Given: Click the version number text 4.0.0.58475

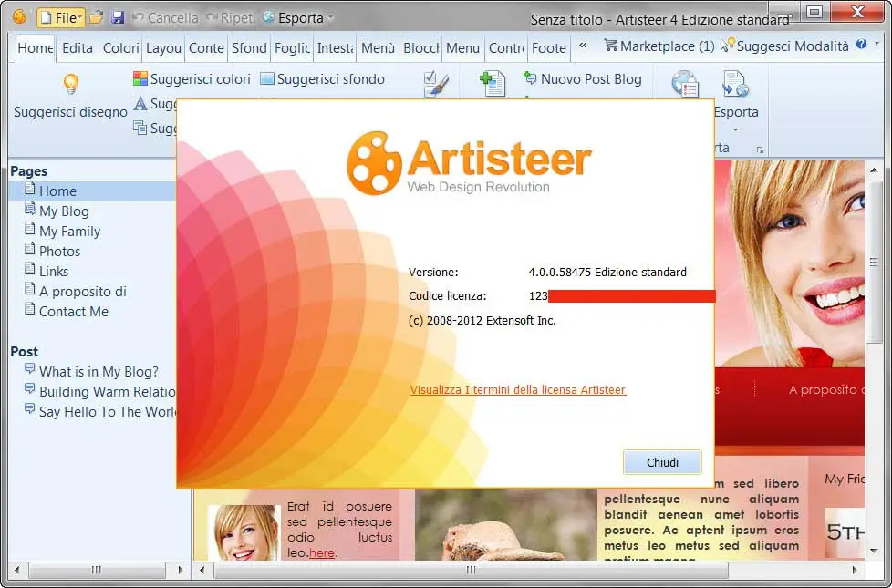Looking at the screenshot, I should pyautogui.click(x=560, y=272).
